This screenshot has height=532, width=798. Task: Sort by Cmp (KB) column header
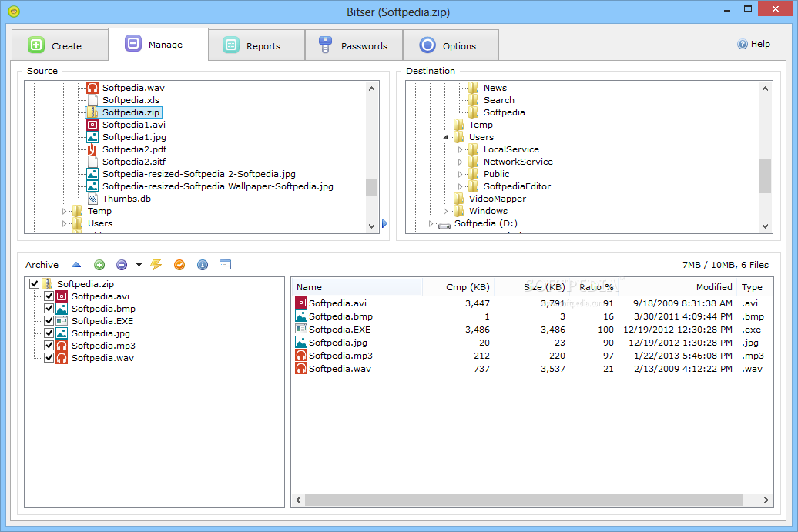coord(458,287)
